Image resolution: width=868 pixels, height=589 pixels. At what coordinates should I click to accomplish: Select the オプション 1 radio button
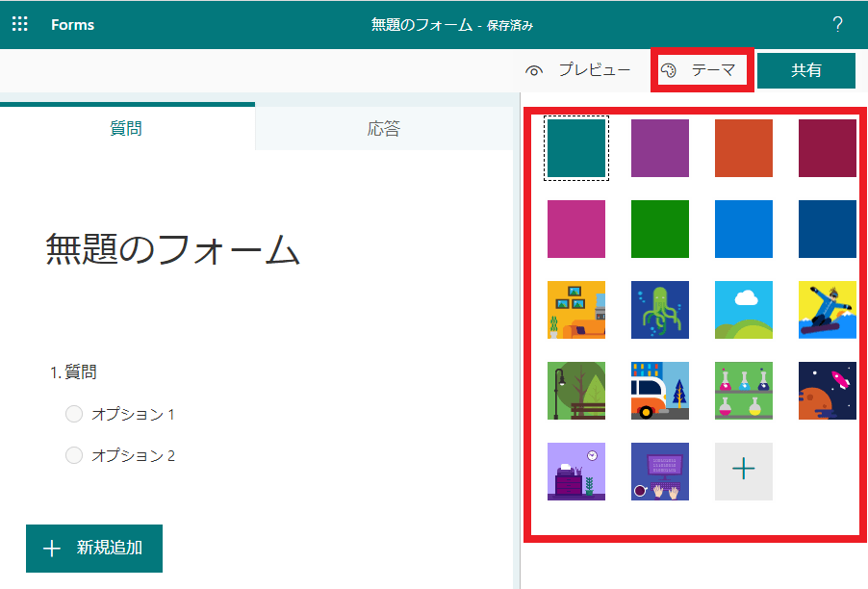coord(74,414)
